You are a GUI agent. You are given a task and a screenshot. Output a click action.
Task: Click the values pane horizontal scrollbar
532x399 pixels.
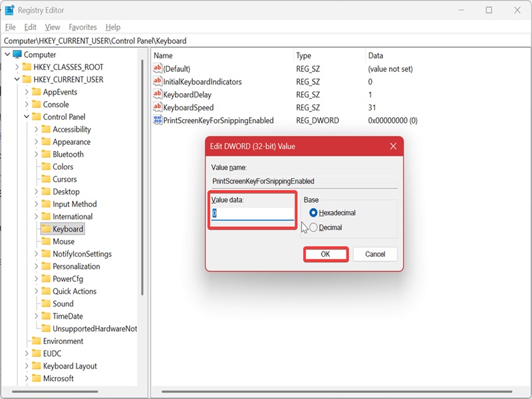pyautogui.click(x=337, y=392)
